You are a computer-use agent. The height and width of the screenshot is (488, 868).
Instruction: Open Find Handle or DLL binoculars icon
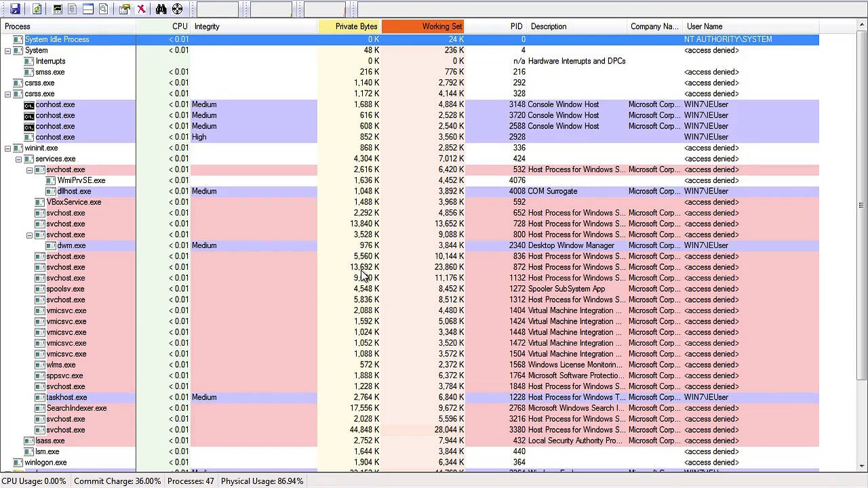click(x=161, y=9)
